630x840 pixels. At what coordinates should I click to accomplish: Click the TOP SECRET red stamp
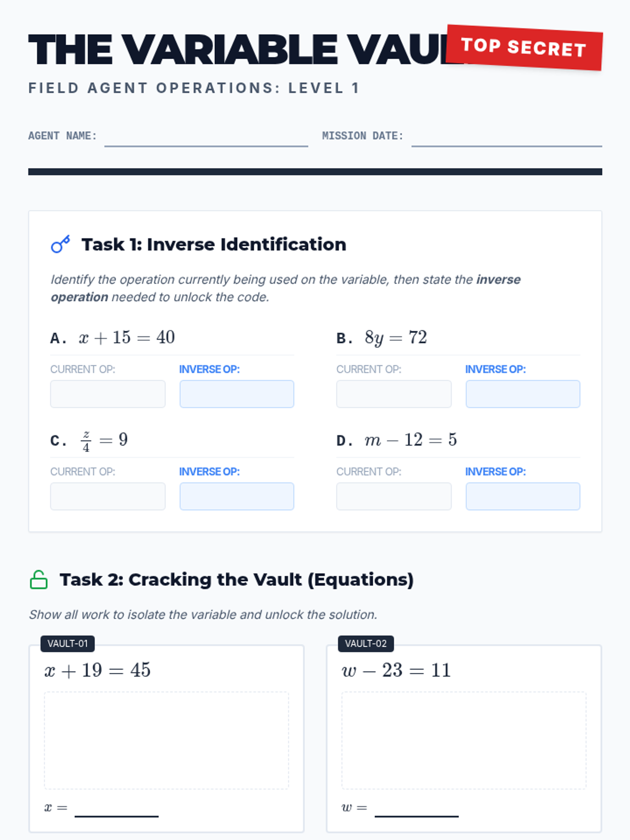pyautogui.click(x=524, y=47)
